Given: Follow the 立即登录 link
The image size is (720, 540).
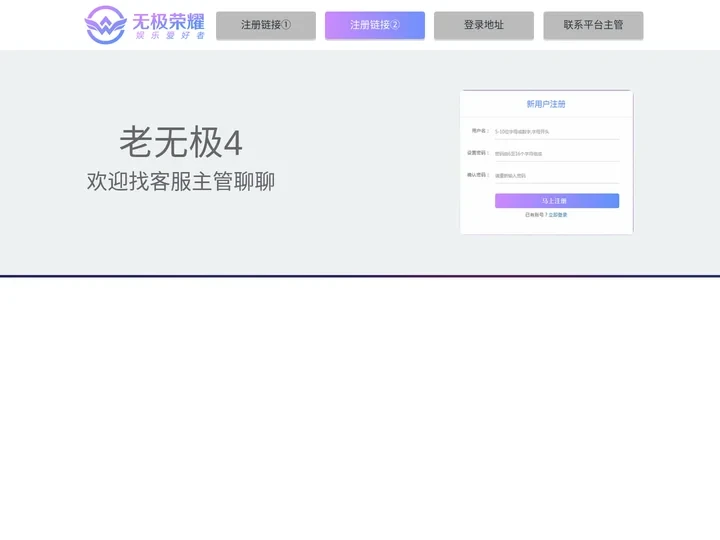Looking at the screenshot, I should click(558, 215).
